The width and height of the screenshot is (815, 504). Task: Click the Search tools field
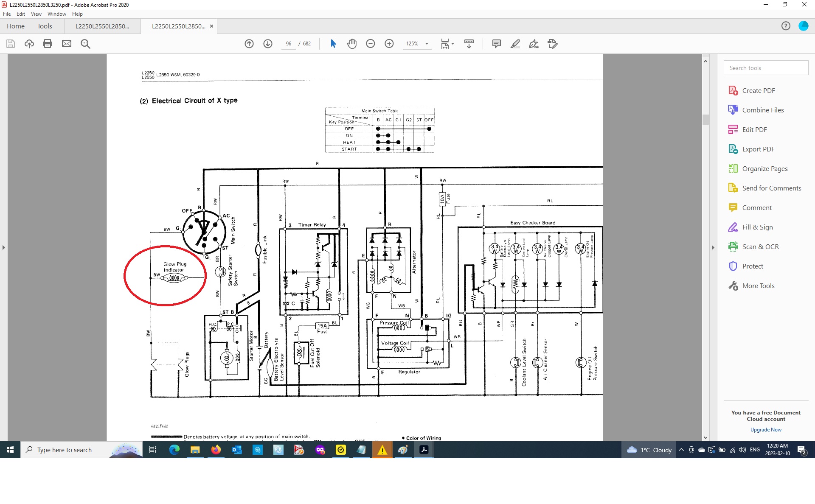pos(765,68)
